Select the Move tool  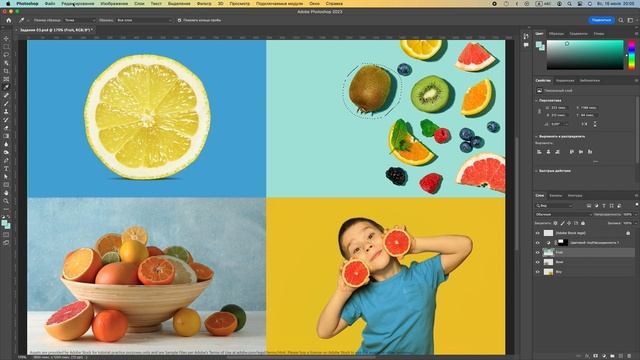[x=6, y=39]
